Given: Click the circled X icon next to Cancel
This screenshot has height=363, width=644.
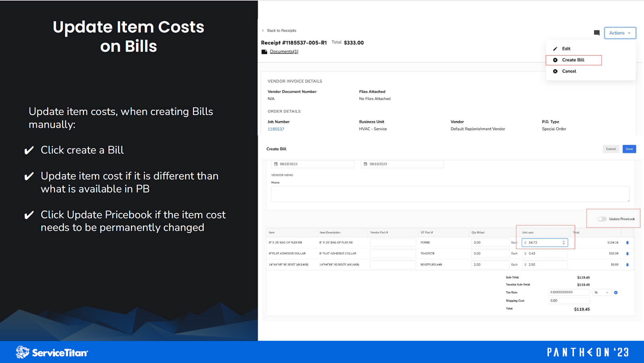Looking at the screenshot, I should [x=555, y=71].
